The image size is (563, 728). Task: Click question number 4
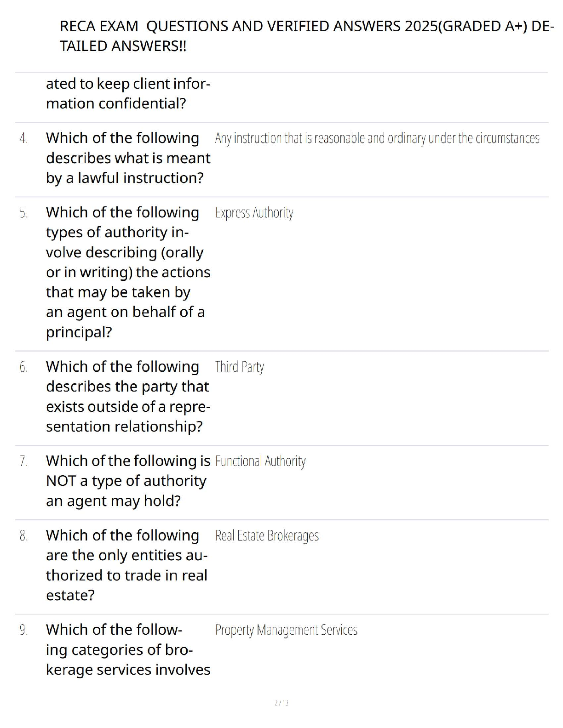click(x=23, y=138)
